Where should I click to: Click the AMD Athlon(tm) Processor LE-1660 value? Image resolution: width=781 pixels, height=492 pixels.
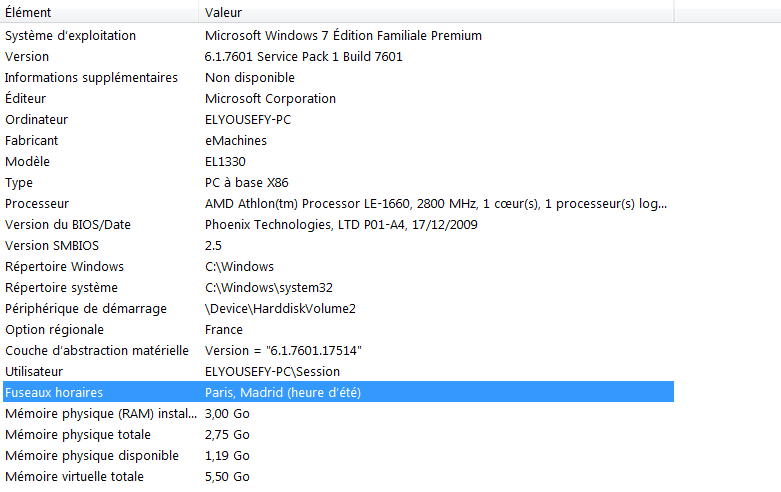[x=436, y=204]
